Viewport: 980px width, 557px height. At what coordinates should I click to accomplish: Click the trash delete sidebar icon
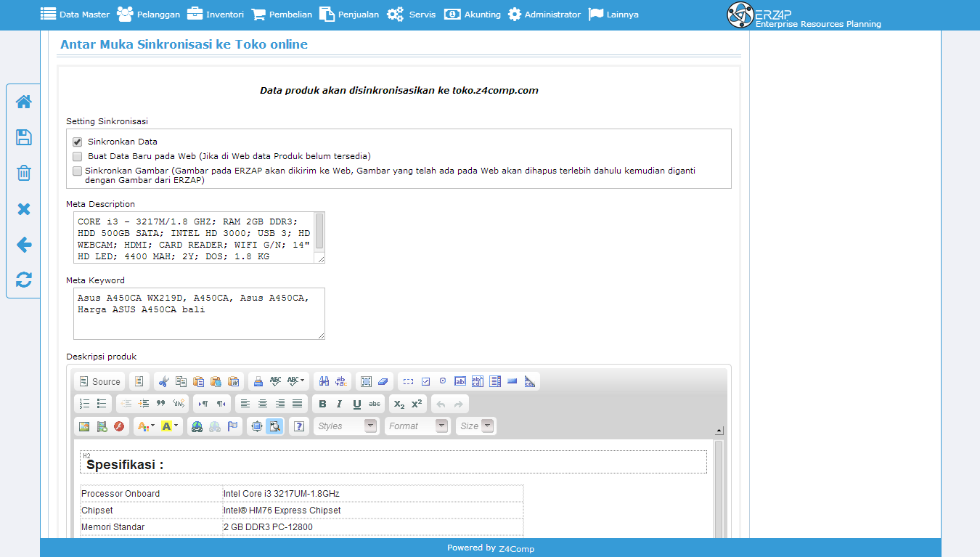24,173
